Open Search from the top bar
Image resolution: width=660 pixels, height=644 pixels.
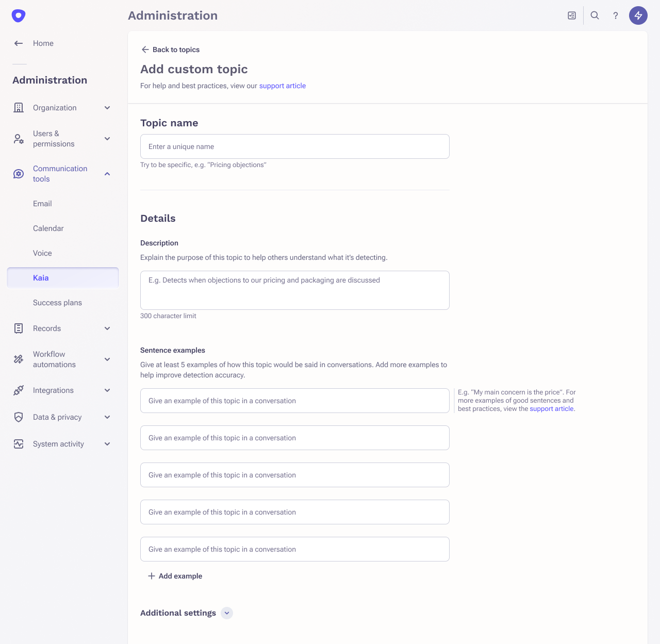click(595, 15)
